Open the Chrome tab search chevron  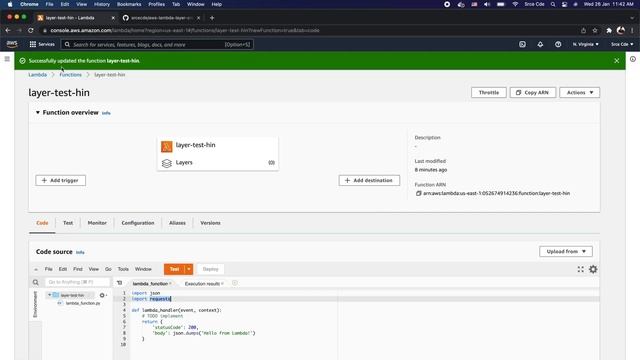point(632,18)
